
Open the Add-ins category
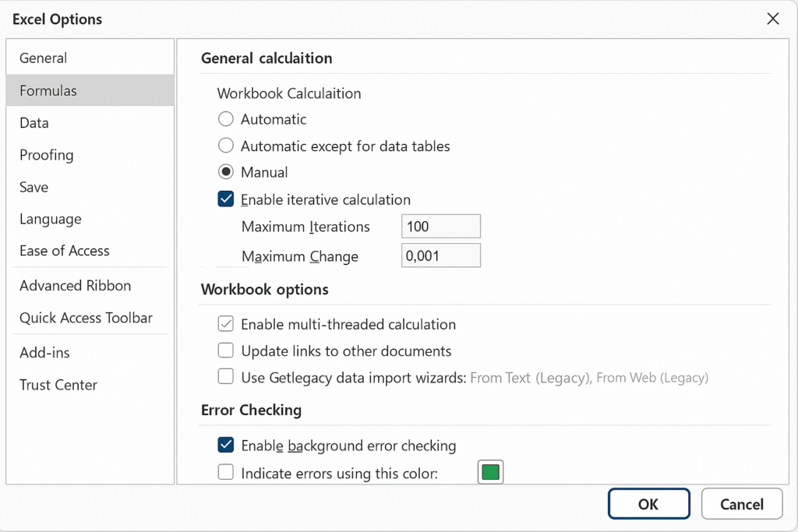[44, 353]
